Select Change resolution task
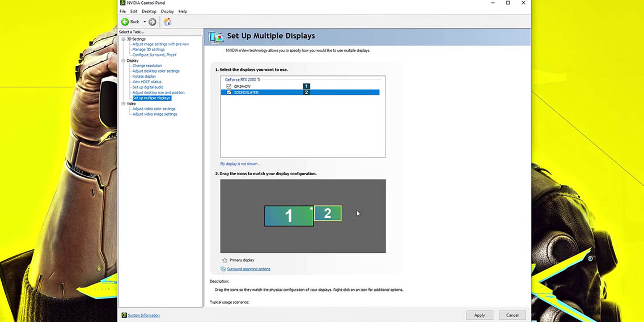 pos(147,66)
